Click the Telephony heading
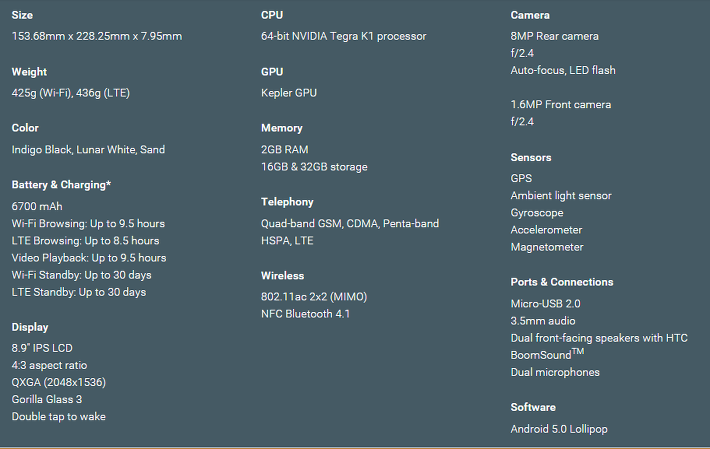The height and width of the screenshot is (449, 710). (x=287, y=202)
